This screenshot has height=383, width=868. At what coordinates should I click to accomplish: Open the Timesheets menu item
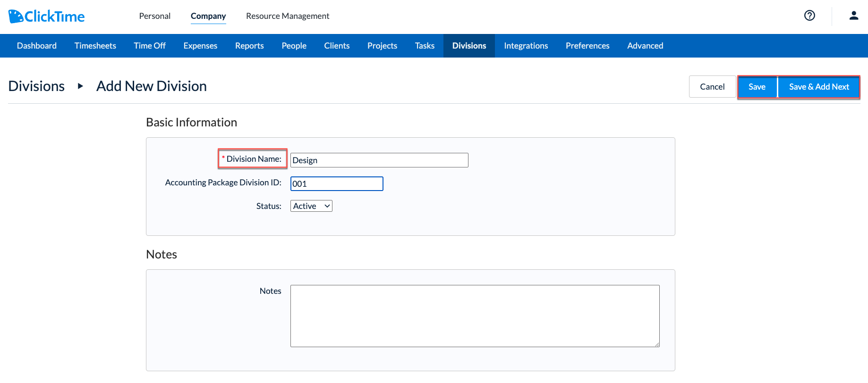(x=95, y=46)
